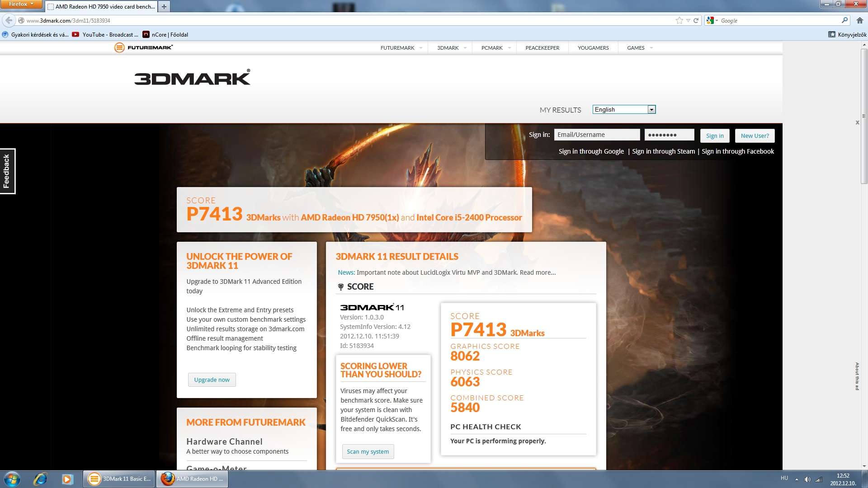Expand the 3DMARK navigation menu
Viewport: 868px width, 488px height.
point(451,48)
